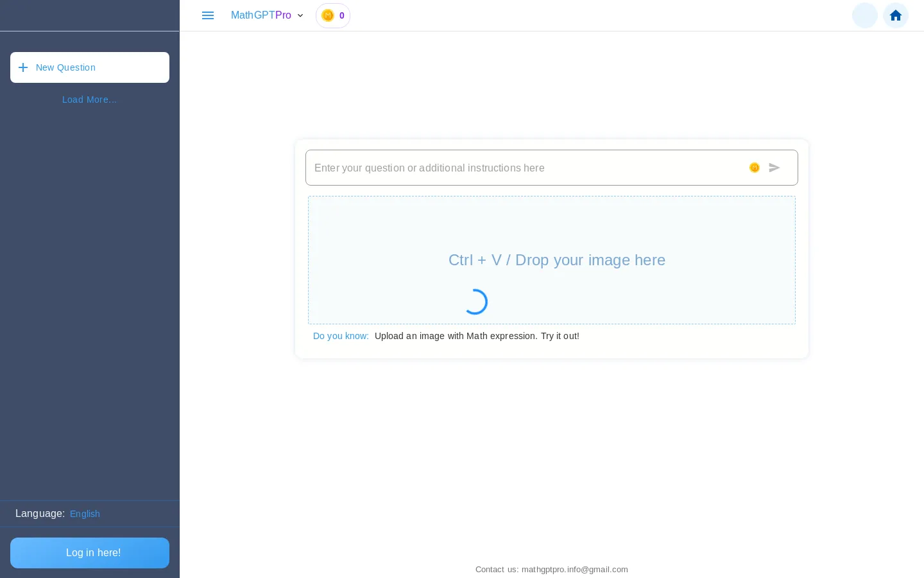Screen dimensions: 924x578
Task: Change language from English
Action: 85,514
